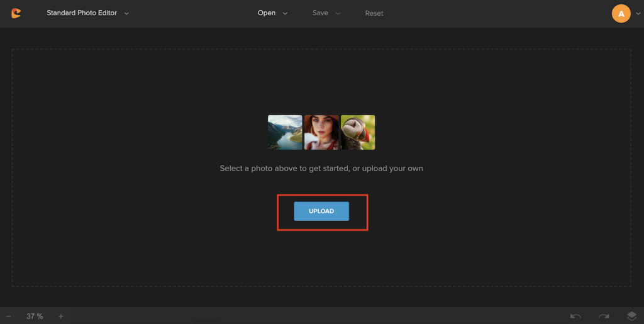Expand the account chevron beside avatar
The width and height of the screenshot is (644, 324).
coord(638,14)
